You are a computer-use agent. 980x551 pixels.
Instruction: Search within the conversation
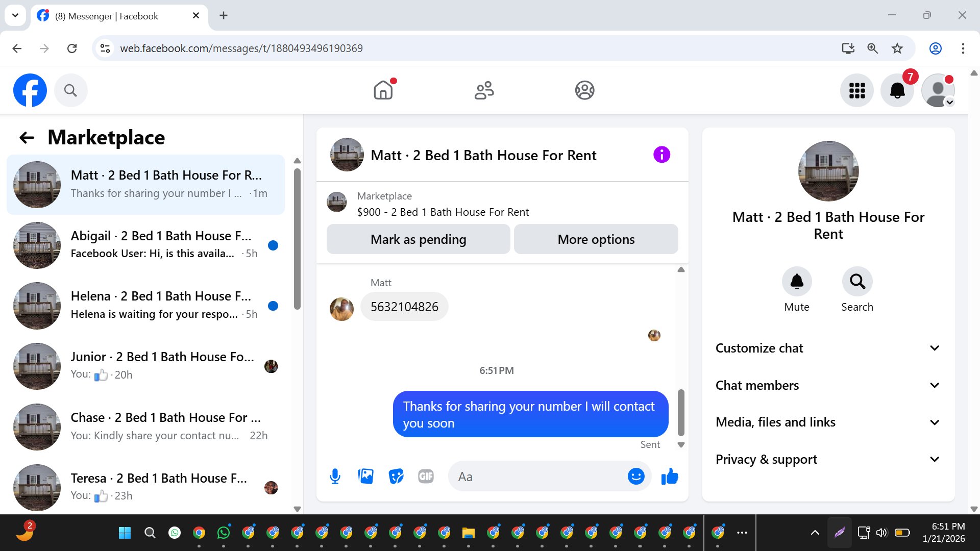[857, 282]
